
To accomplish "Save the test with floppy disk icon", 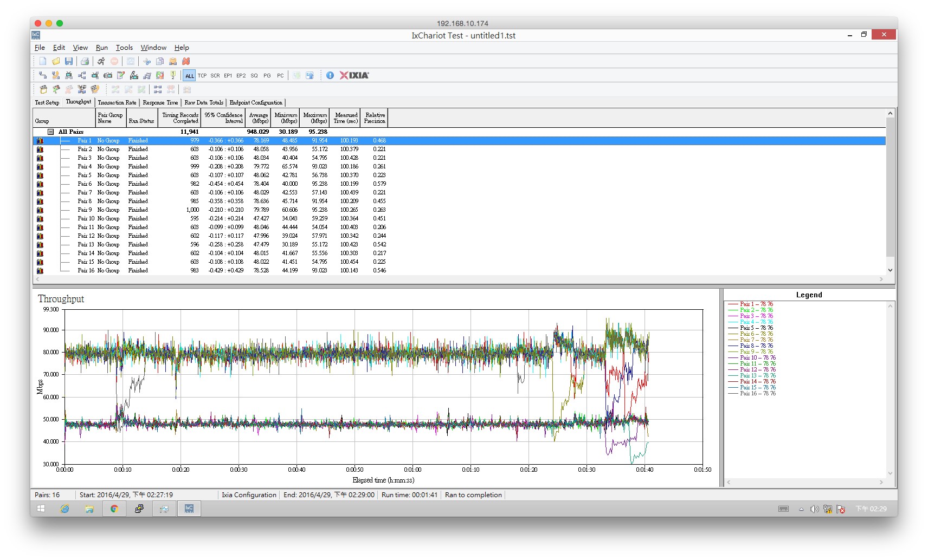I will 69,61.
